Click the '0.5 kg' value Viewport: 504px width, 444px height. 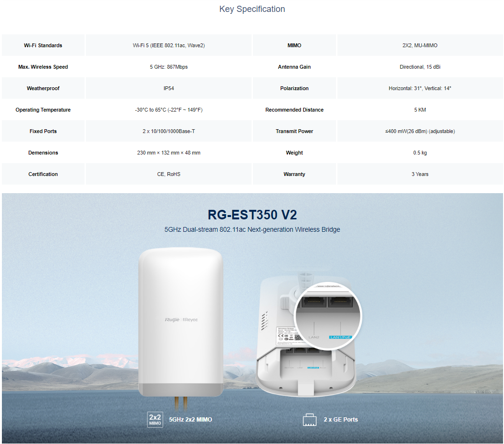click(420, 153)
